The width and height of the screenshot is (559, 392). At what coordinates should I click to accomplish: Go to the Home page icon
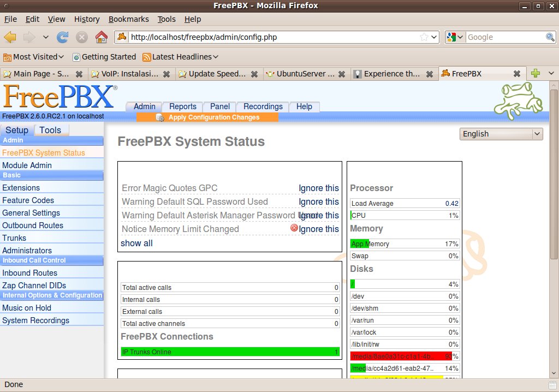(101, 37)
